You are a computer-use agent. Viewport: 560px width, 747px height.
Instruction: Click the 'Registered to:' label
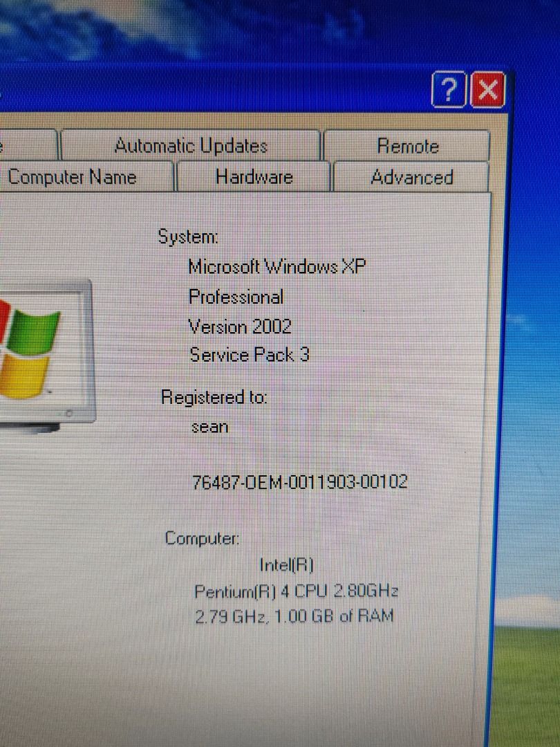point(214,397)
